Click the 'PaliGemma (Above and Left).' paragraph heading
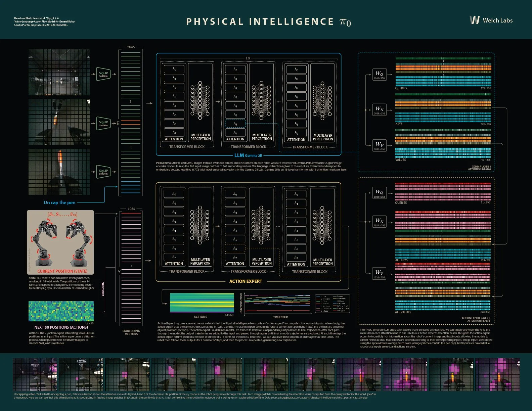 pyautogui.click(x=174, y=163)
